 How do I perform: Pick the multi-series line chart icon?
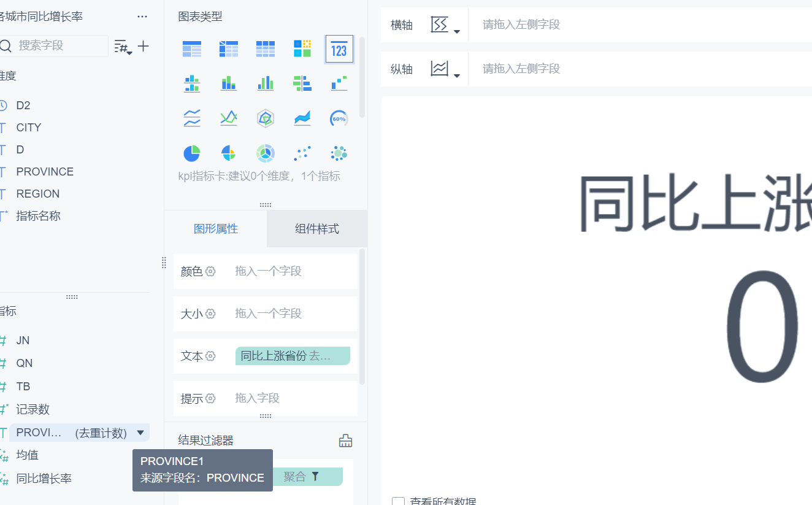point(229,118)
